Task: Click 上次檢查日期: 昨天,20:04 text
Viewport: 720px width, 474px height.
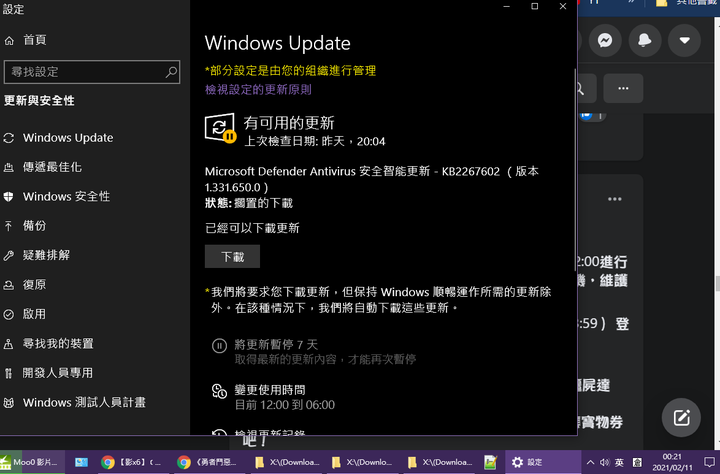Action: (315, 141)
